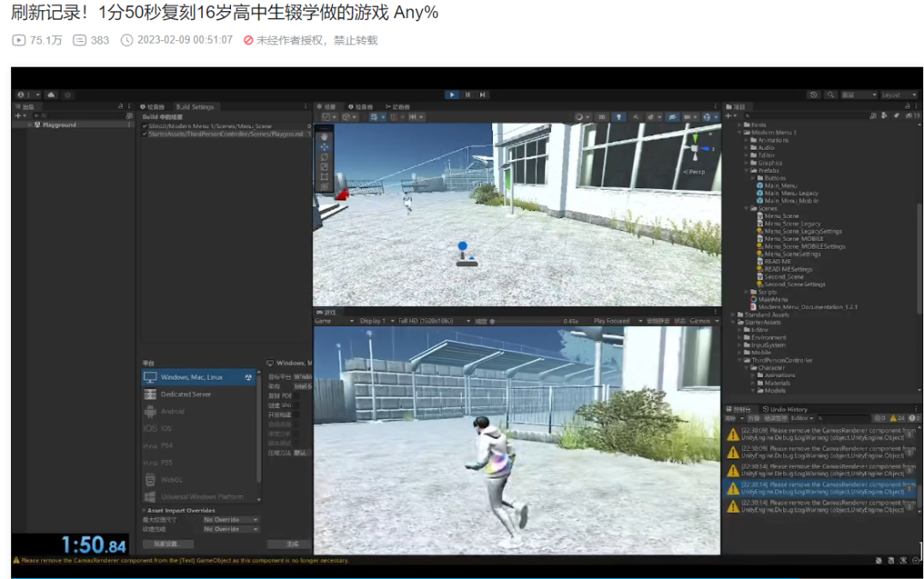This screenshot has width=924, height=579.
Task: Step forward one frame
Action: pos(483,94)
